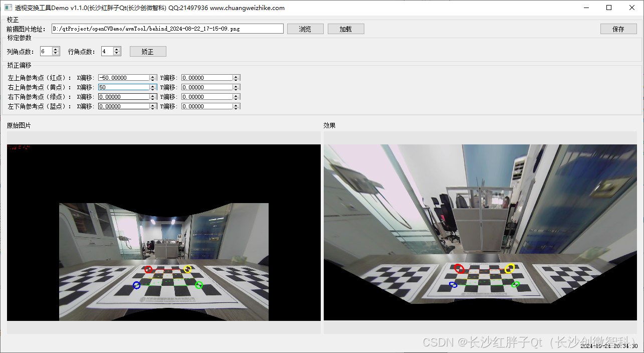Click the red marker in the 效果 result image
The height and width of the screenshot is (353, 644).
(459, 268)
